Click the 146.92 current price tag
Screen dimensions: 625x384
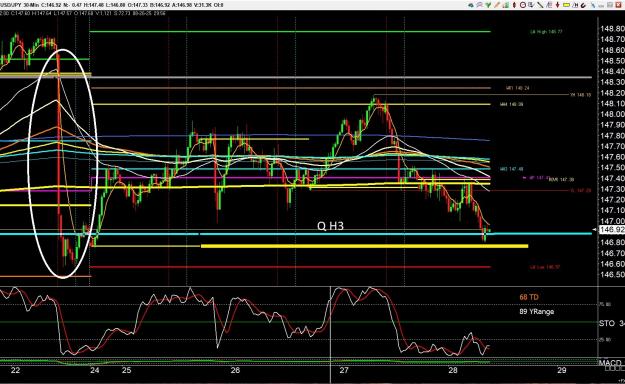[x=611, y=230]
